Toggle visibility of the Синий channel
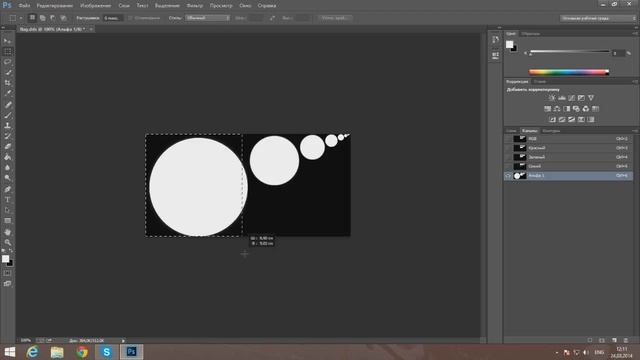Viewport: 640px width, 360px height. coord(508,166)
